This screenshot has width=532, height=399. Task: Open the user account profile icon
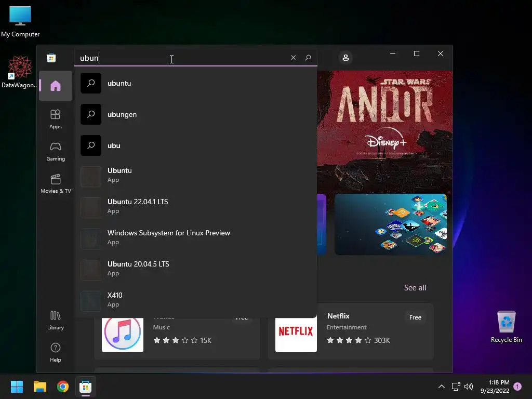point(345,58)
